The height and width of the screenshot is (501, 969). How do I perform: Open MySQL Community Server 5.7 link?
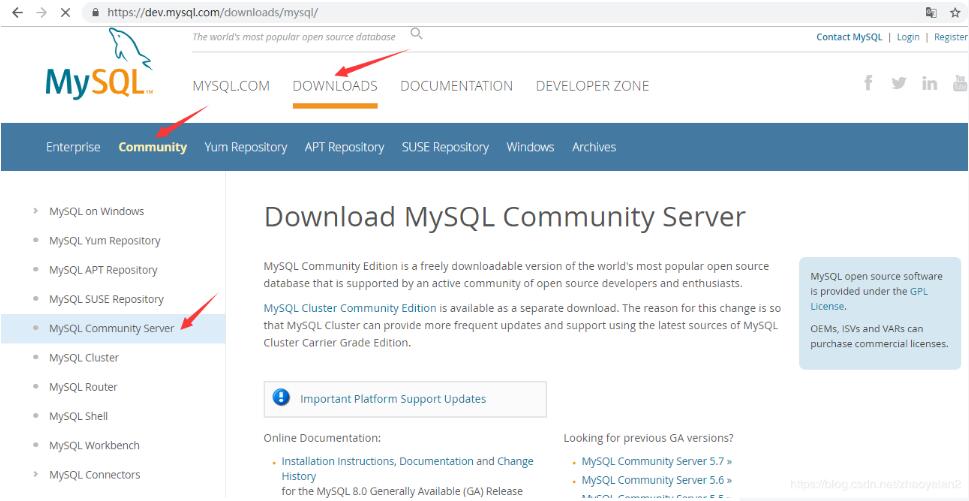click(657, 461)
